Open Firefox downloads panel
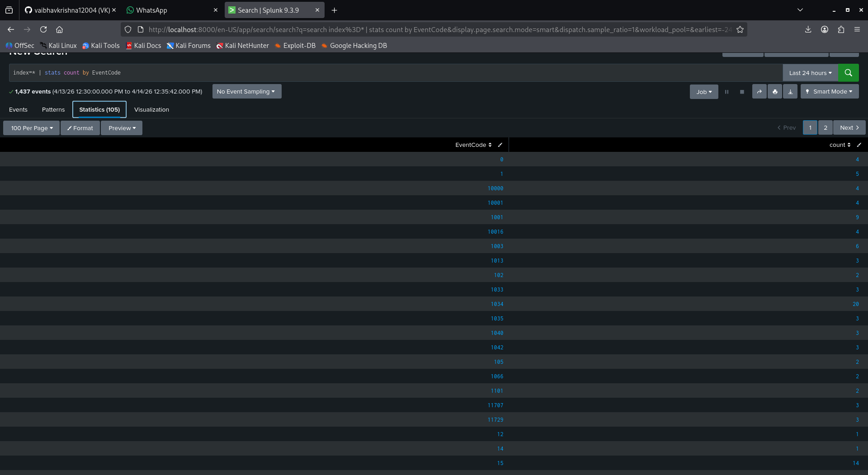This screenshot has width=868, height=475. tap(808, 29)
